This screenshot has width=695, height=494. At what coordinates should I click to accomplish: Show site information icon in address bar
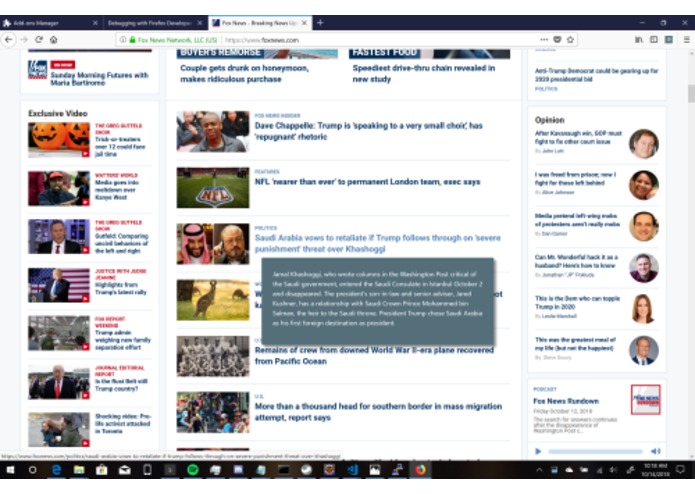tap(123, 40)
